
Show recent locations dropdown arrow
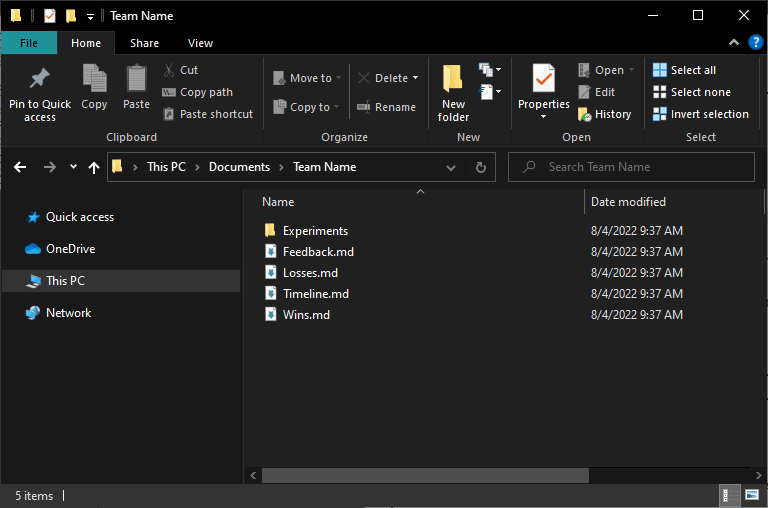73,167
